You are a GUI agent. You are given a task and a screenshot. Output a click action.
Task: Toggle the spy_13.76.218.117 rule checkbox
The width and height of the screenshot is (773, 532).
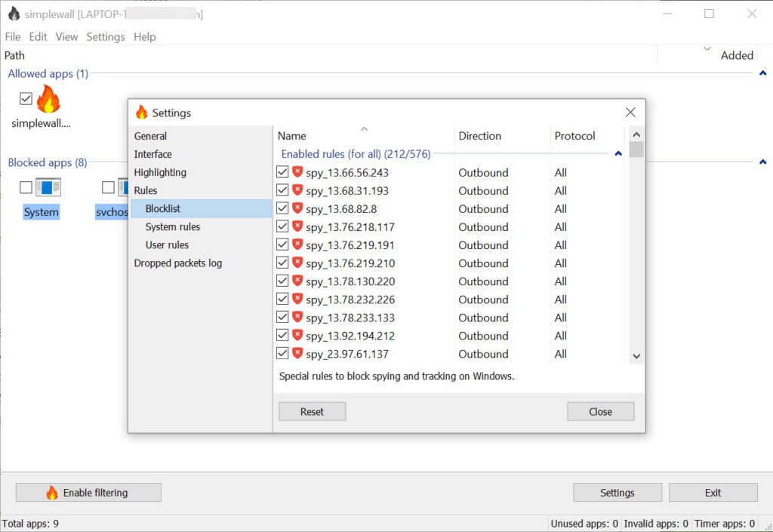[282, 226]
